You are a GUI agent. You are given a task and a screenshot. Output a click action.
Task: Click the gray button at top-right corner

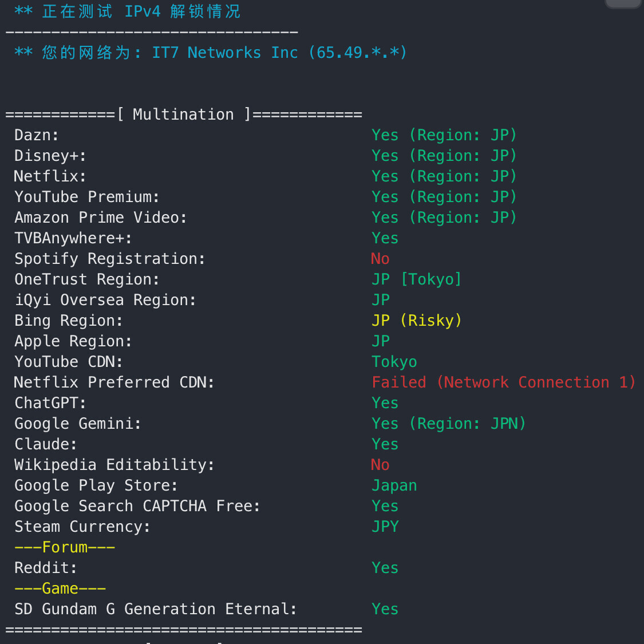click(x=625, y=3)
